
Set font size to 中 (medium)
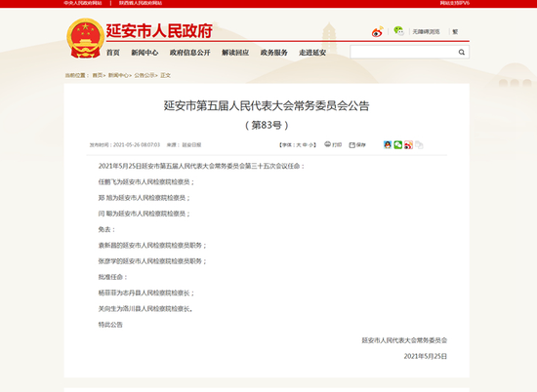[x=305, y=145]
